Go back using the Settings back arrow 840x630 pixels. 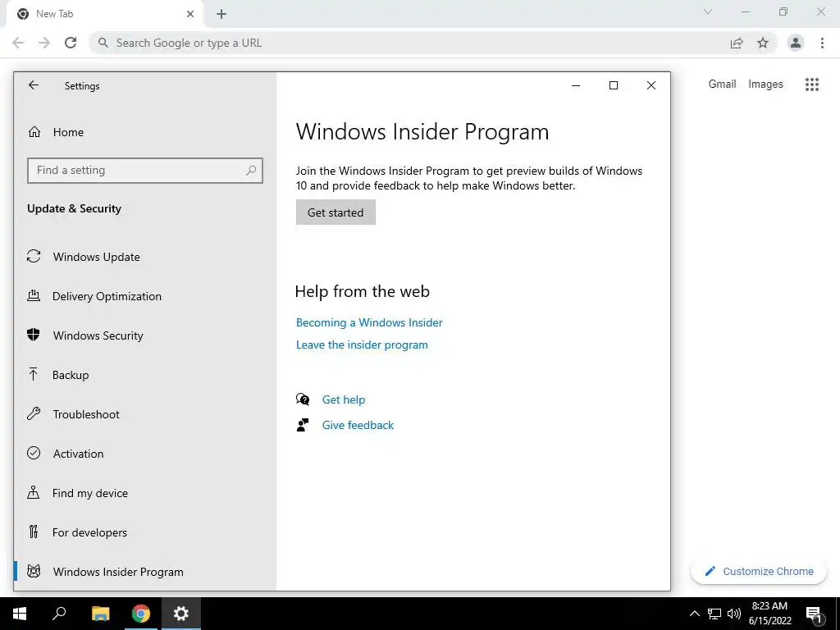[34, 85]
